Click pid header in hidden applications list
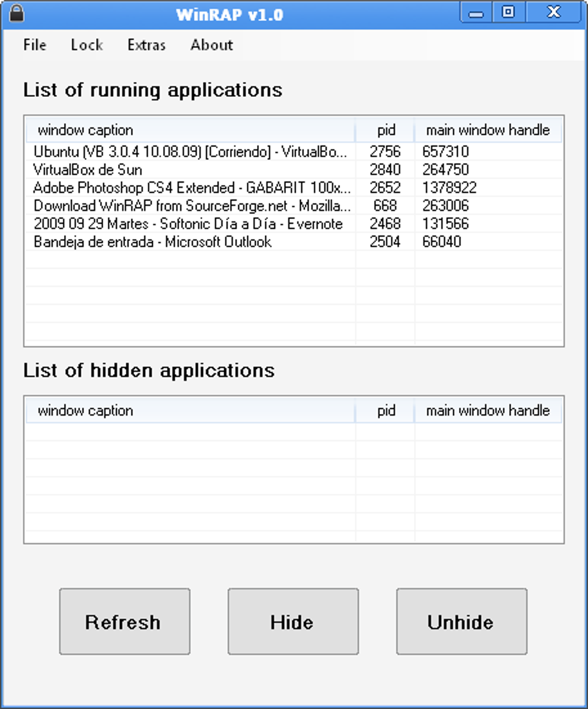The image size is (588, 709). tap(385, 411)
